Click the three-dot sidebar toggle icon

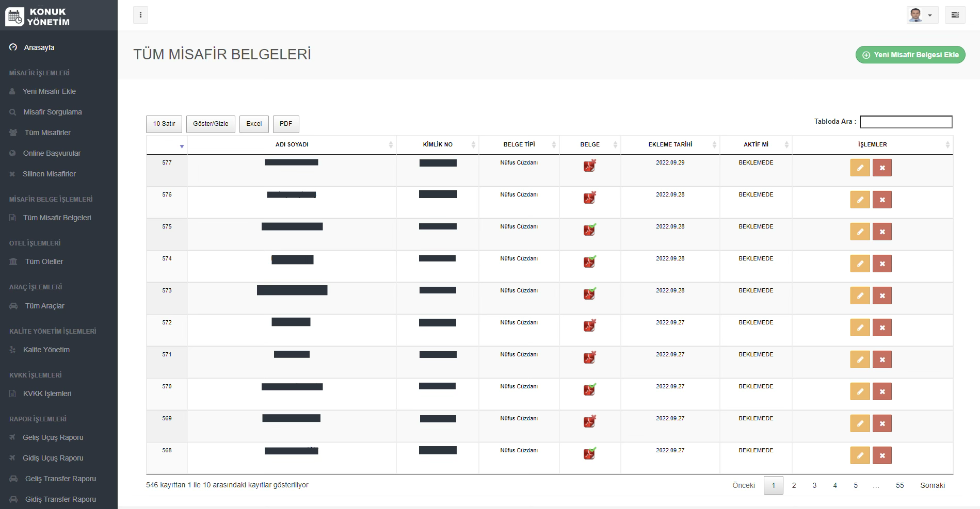[140, 15]
